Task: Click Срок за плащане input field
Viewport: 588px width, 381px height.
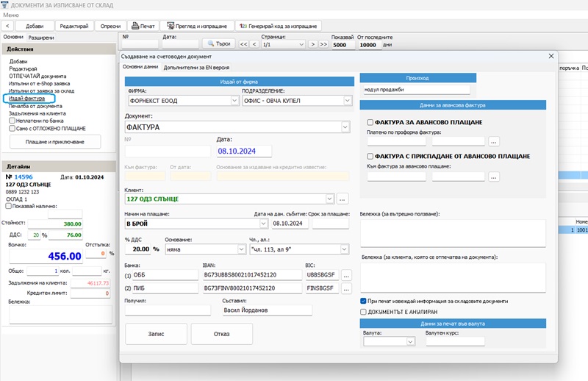Action: pyautogui.click(x=330, y=224)
